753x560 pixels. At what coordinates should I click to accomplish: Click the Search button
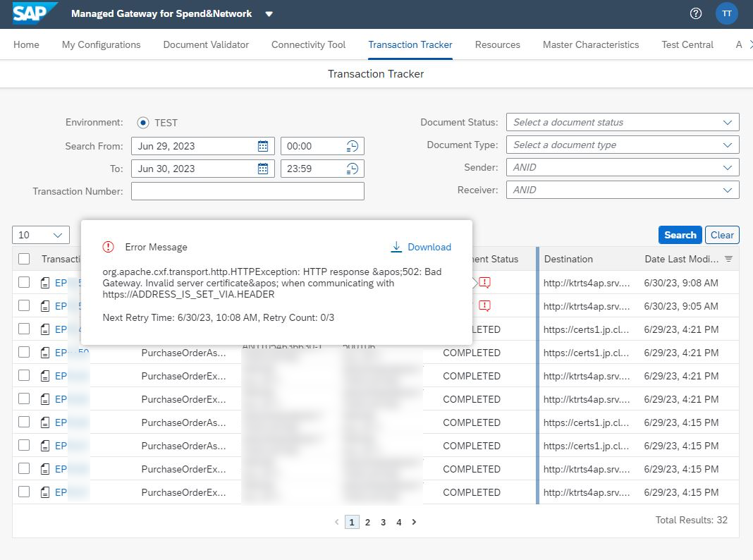click(680, 235)
